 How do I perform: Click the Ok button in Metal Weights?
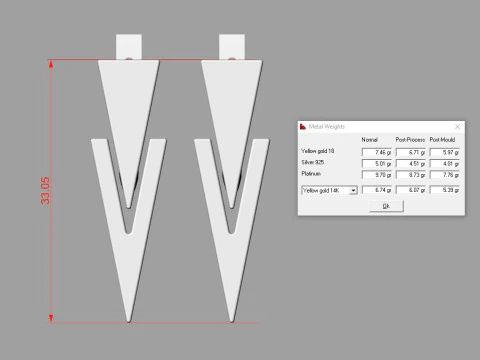[386, 206]
